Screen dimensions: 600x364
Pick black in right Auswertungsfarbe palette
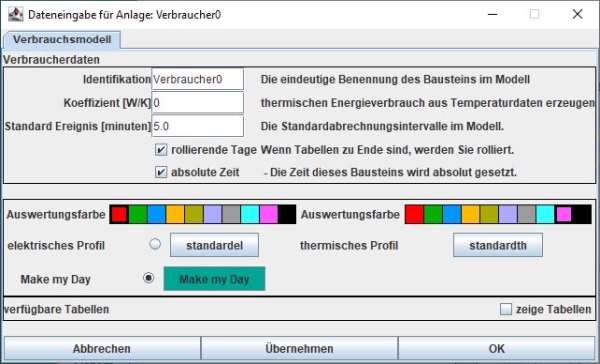582,214
